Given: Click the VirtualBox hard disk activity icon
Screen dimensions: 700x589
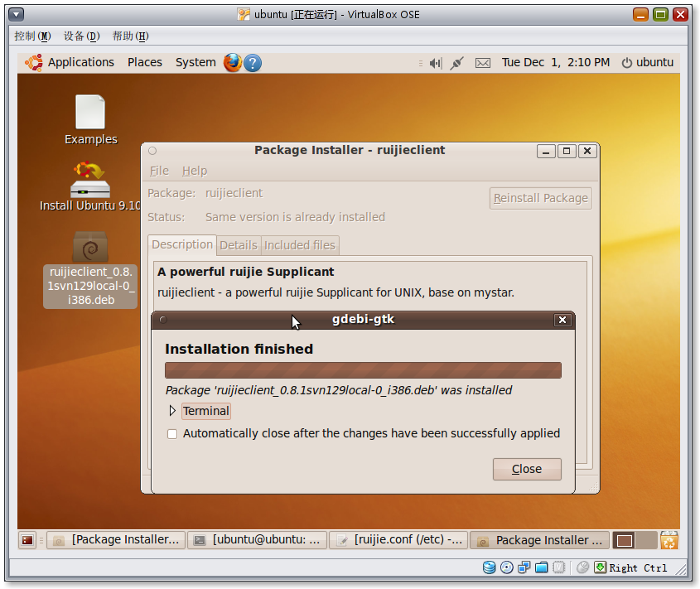Looking at the screenshot, I should 490,567.
